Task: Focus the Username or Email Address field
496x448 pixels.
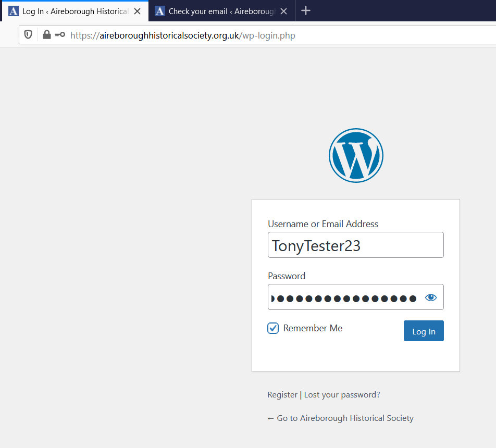Action: point(355,245)
